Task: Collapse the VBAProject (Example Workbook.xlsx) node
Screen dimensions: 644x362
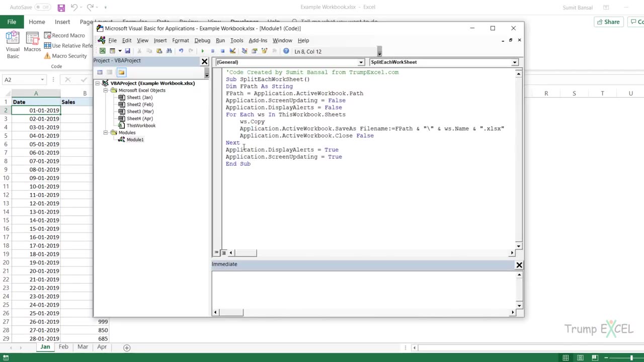Action: pyautogui.click(x=98, y=83)
